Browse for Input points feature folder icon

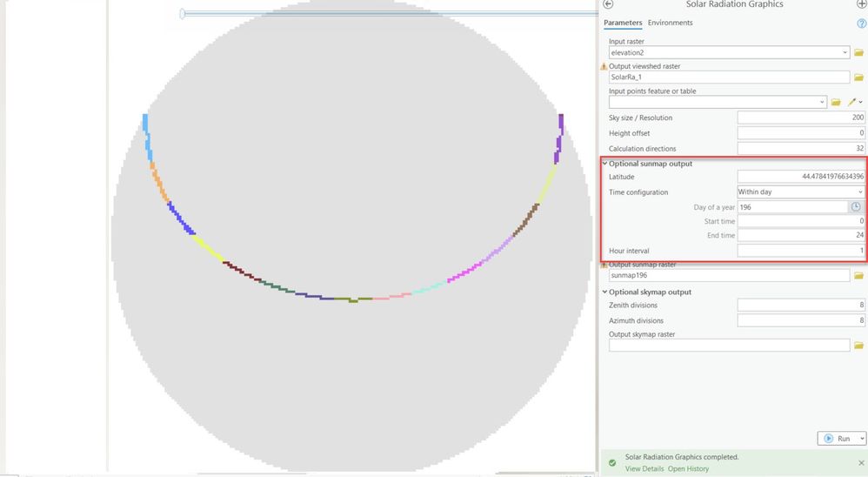pos(836,102)
